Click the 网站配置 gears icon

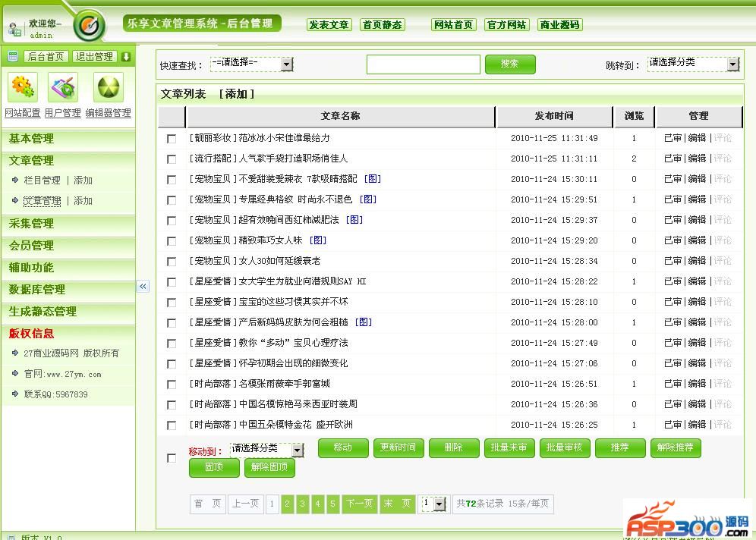[x=22, y=88]
